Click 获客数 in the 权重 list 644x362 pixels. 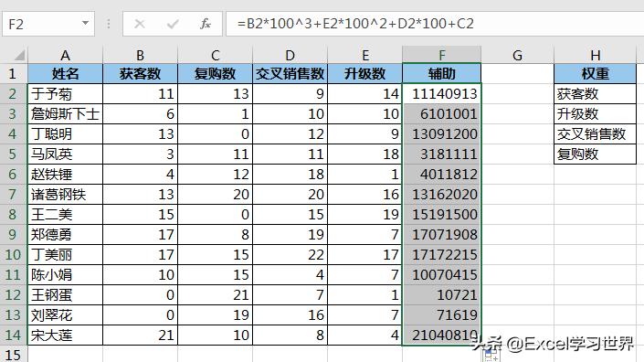(595, 93)
